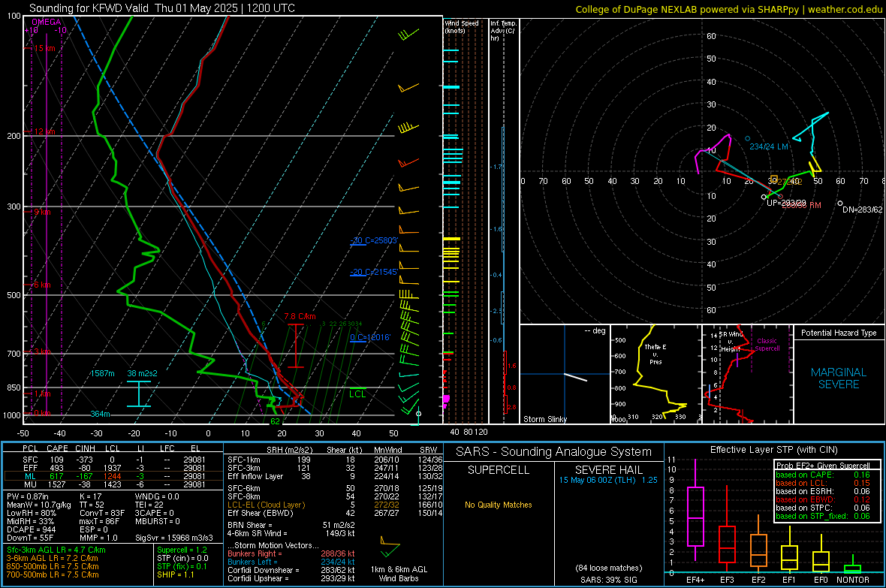Click the 'DCAPE = 944' value
The height and width of the screenshot is (588, 886).
(x=31, y=529)
